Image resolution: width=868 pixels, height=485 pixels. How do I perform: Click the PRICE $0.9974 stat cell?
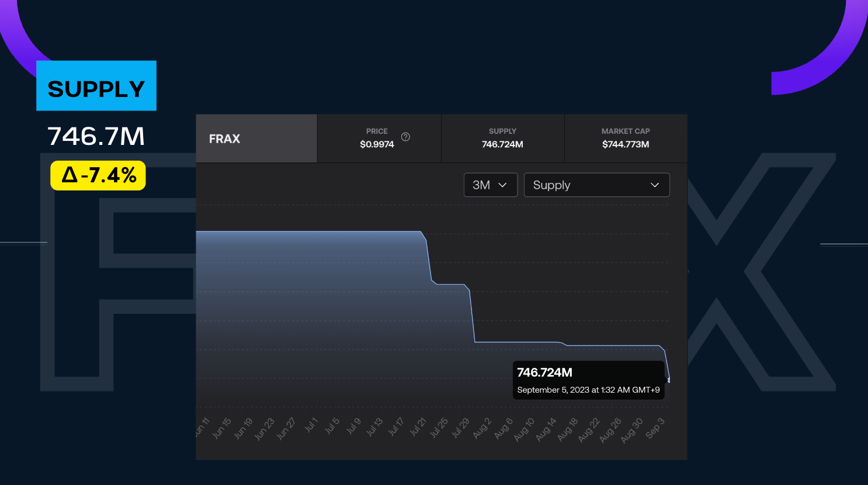tap(377, 138)
